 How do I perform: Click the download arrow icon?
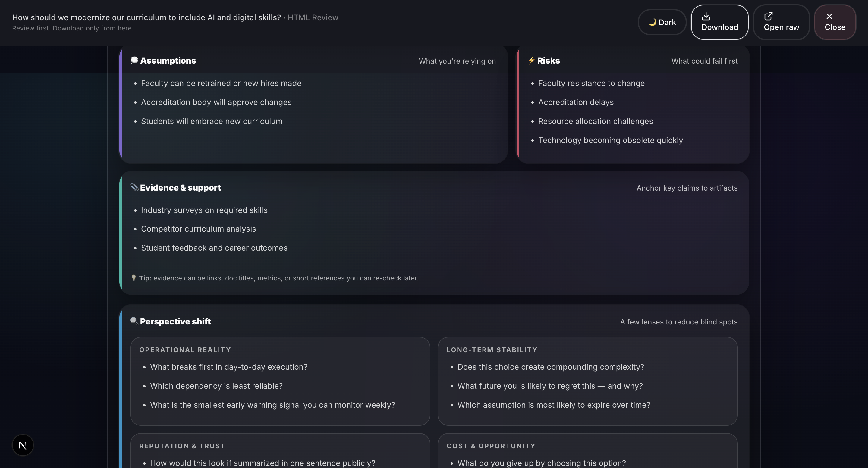[x=706, y=16]
